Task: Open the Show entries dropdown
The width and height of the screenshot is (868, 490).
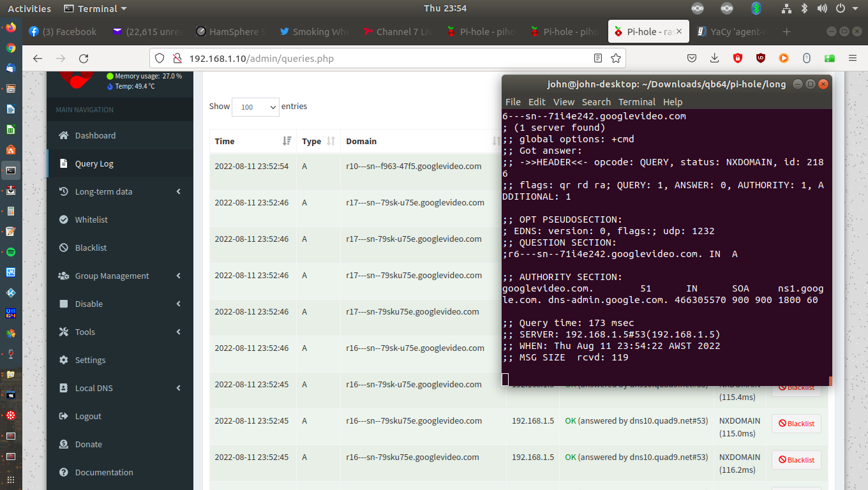Action: point(255,107)
